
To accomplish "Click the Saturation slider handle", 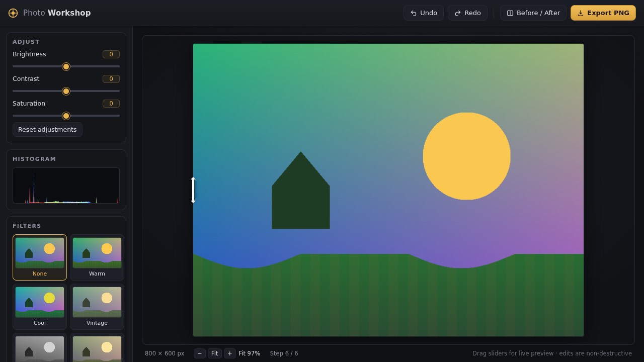I will coord(66,116).
